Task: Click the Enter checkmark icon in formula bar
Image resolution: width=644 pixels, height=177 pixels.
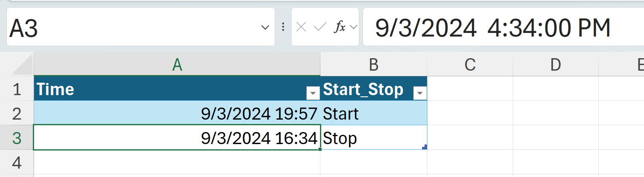Action: (320, 27)
